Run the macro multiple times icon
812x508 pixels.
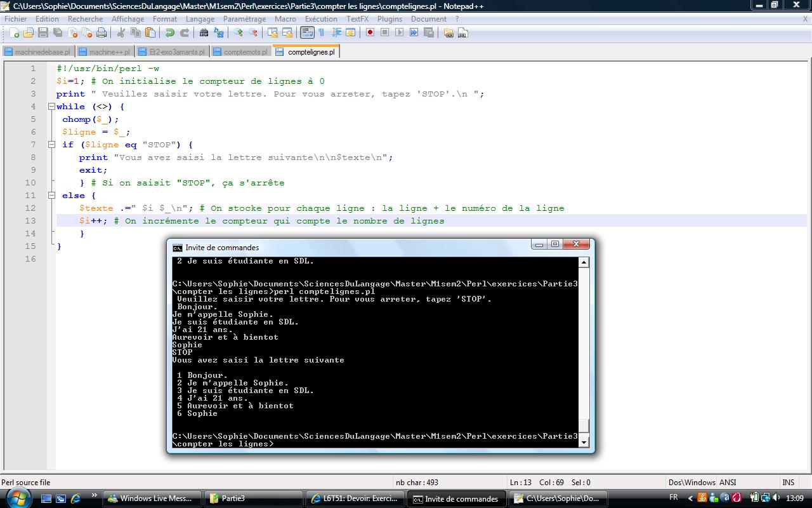pyautogui.click(x=414, y=32)
